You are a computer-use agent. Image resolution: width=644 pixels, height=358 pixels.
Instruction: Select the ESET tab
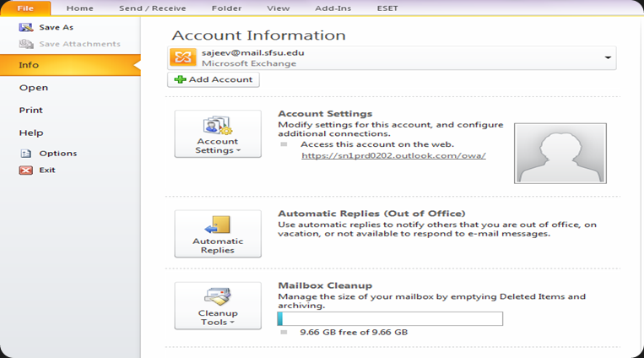click(390, 8)
